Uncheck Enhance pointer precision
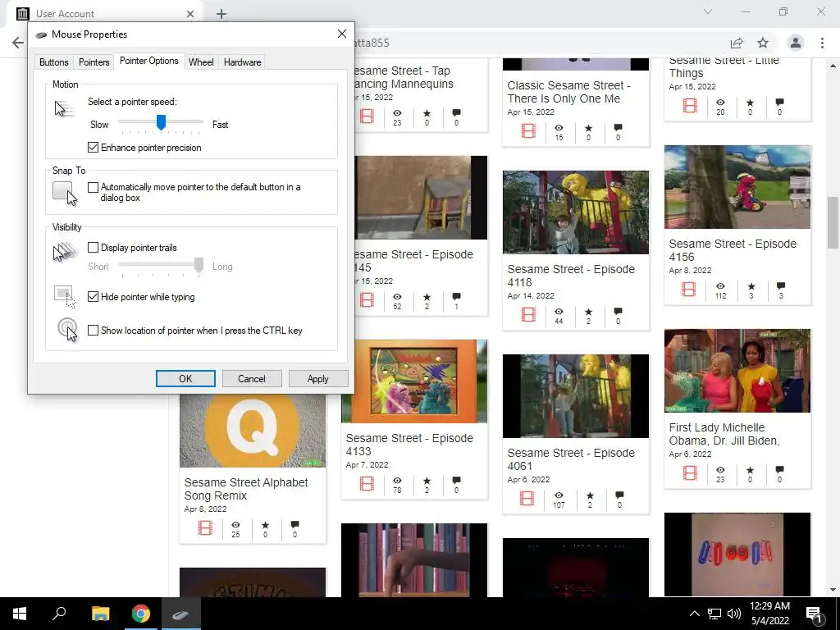The width and height of the screenshot is (840, 630). pyautogui.click(x=94, y=148)
